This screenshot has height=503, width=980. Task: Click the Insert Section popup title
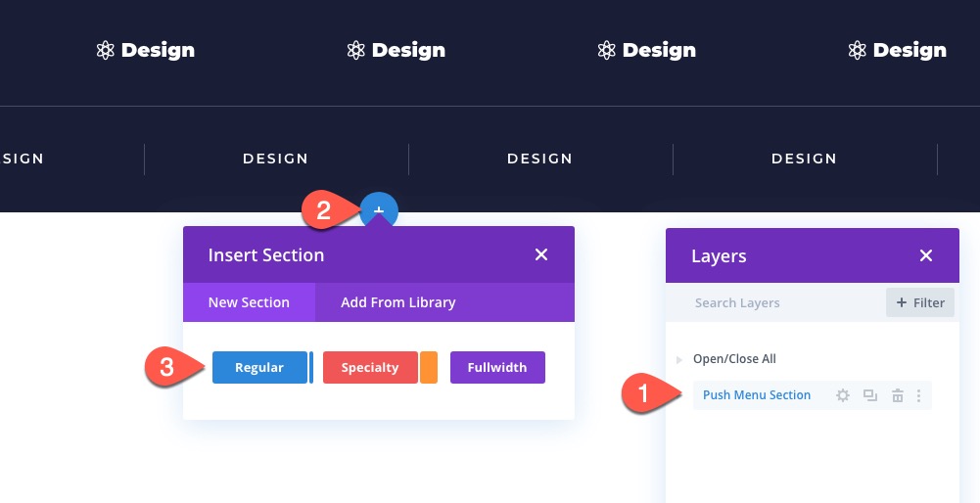pyautogui.click(x=266, y=255)
